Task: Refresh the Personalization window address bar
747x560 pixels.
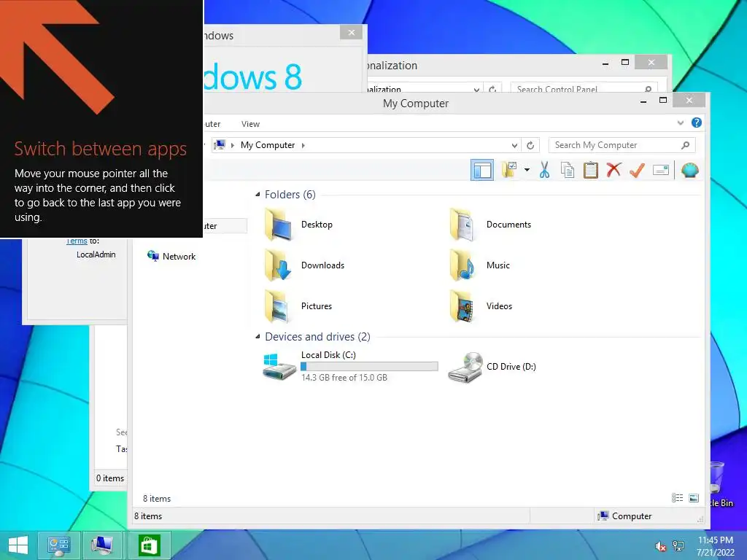Action: 492,89
